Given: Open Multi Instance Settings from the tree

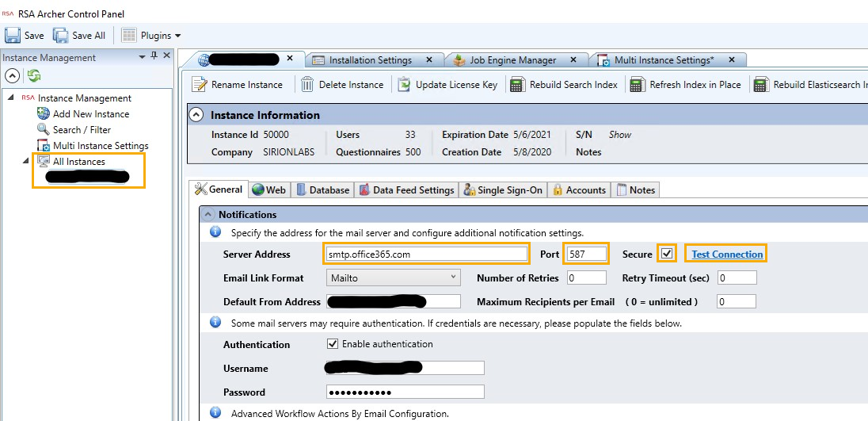Looking at the screenshot, I should (101, 146).
